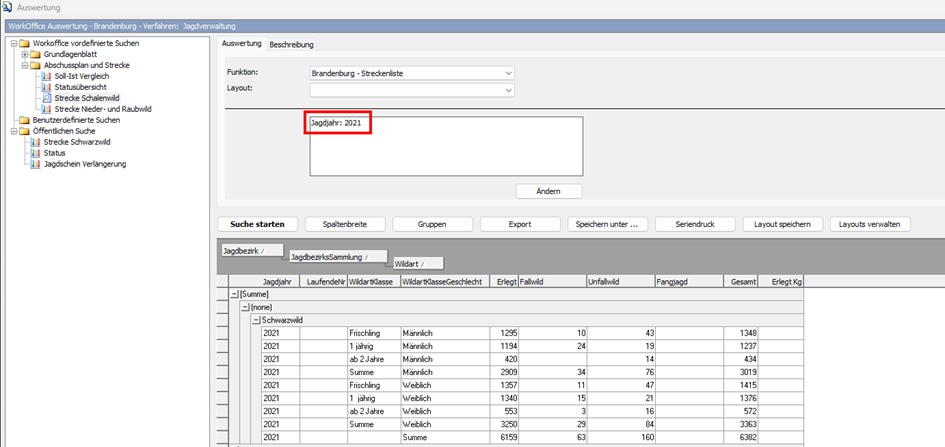Expand the Grundlagenblatt tree folder
Image resolution: width=945 pixels, height=447 pixels.
point(24,54)
